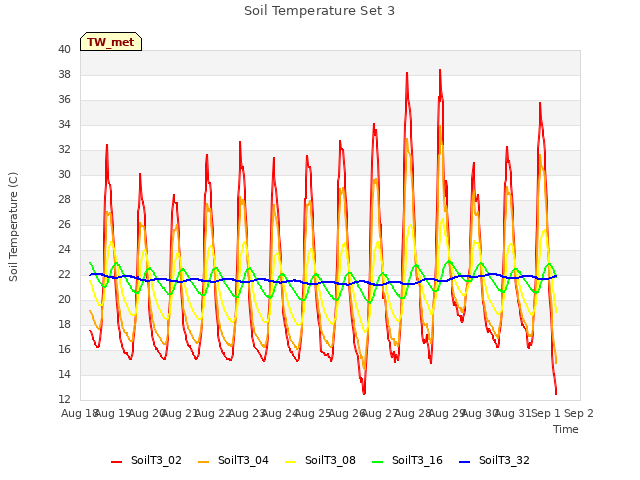640x480 pixels.
Task: Click the y-axis tick label 28
Action: [x=64, y=200]
